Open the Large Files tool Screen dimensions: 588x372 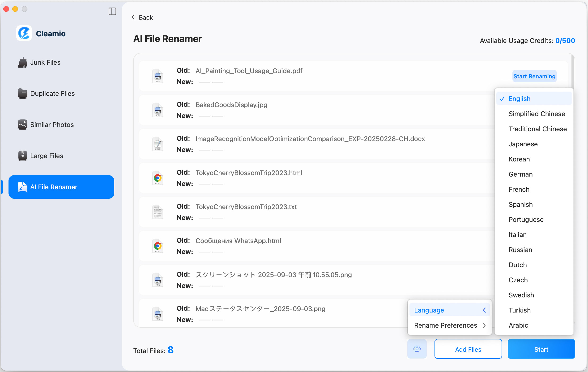[46, 156]
